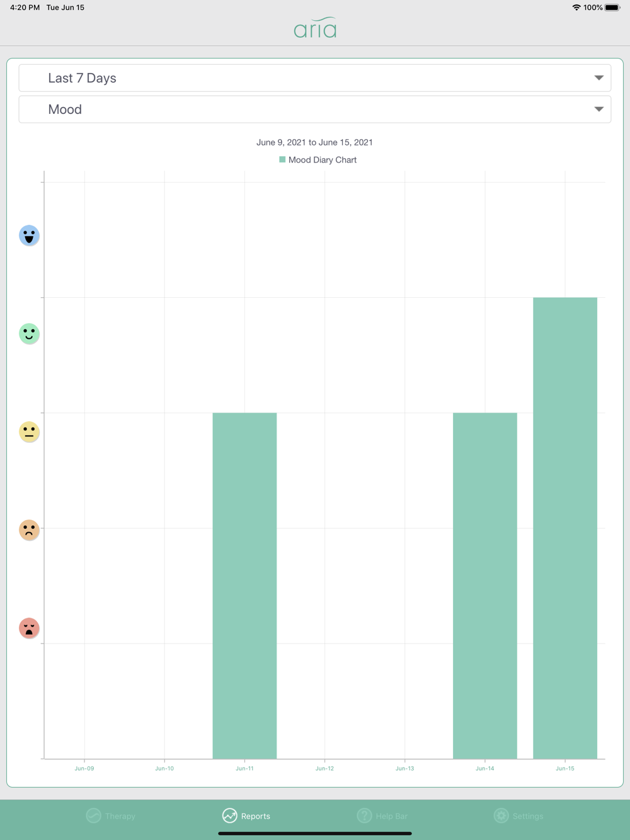Image resolution: width=630 pixels, height=840 pixels.
Task: Tap the Therapy tab icon
Action: tap(93, 815)
